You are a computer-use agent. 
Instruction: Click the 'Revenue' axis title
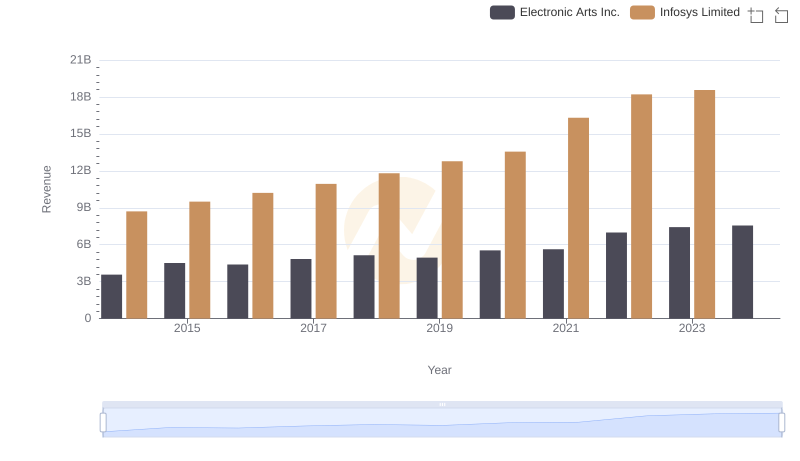[x=46, y=189]
